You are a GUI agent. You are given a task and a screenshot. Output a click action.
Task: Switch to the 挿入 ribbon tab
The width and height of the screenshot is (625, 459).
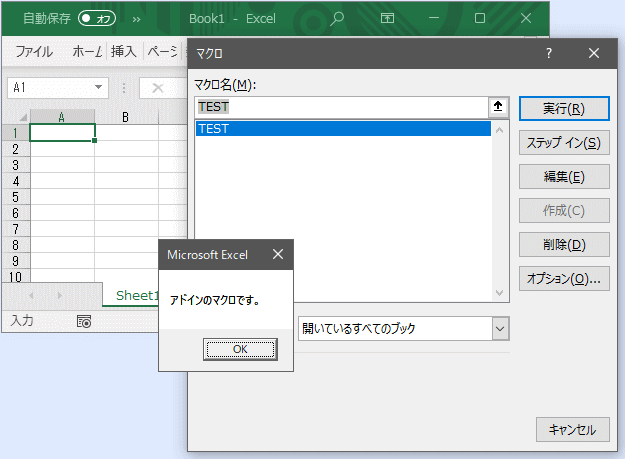pyautogui.click(x=124, y=51)
